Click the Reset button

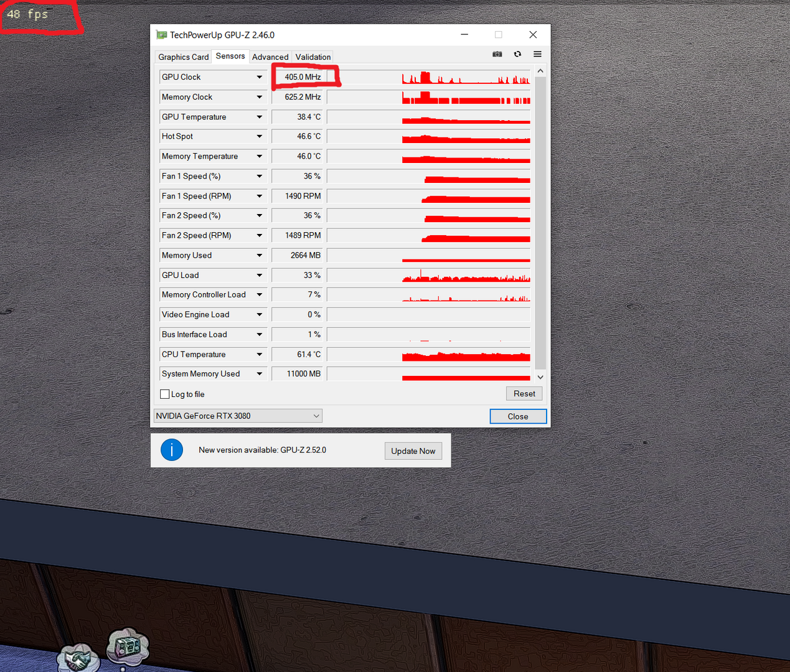(524, 393)
